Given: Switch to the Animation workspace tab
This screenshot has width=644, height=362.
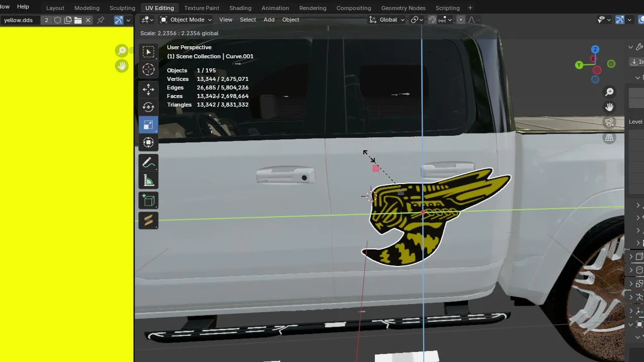Looking at the screenshot, I should pyautogui.click(x=275, y=8).
